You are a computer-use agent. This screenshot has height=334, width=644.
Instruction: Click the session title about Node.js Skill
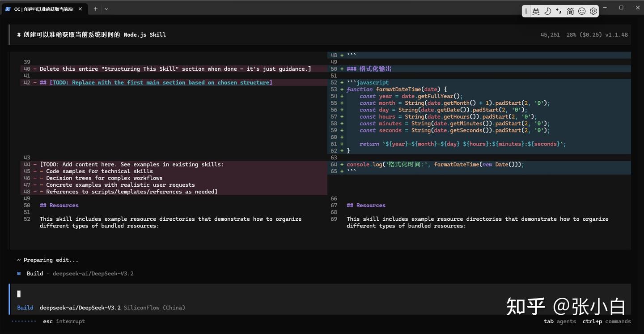(91, 34)
